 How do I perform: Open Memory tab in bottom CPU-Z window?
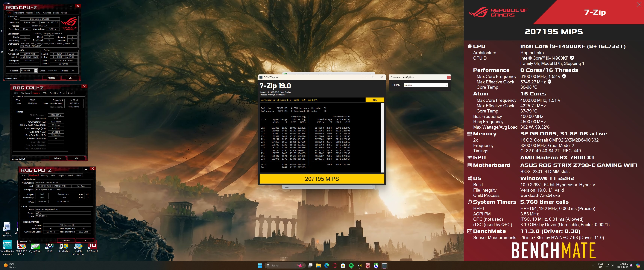(x=44, y=175)
